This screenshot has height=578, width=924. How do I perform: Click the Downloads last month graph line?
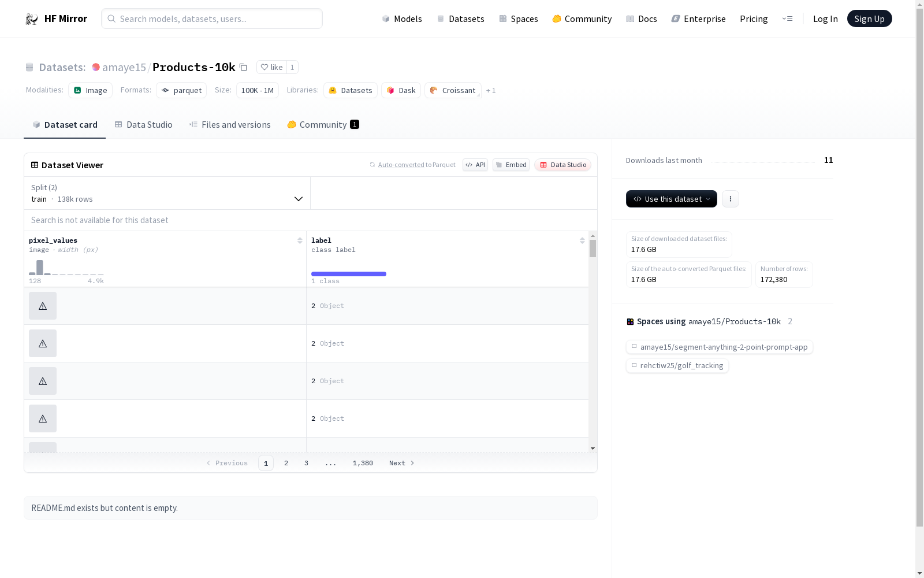[x=763, y=161]
